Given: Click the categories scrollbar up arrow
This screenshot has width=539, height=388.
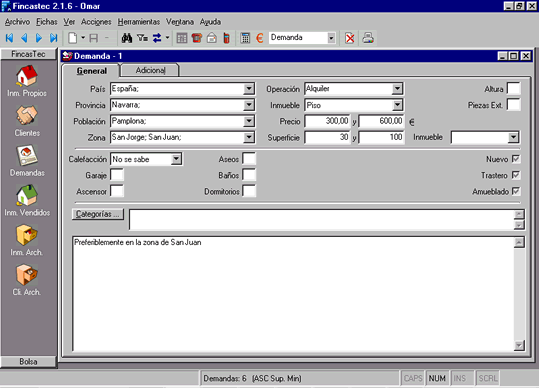Looking at the screenshot, I should [519, 214].
